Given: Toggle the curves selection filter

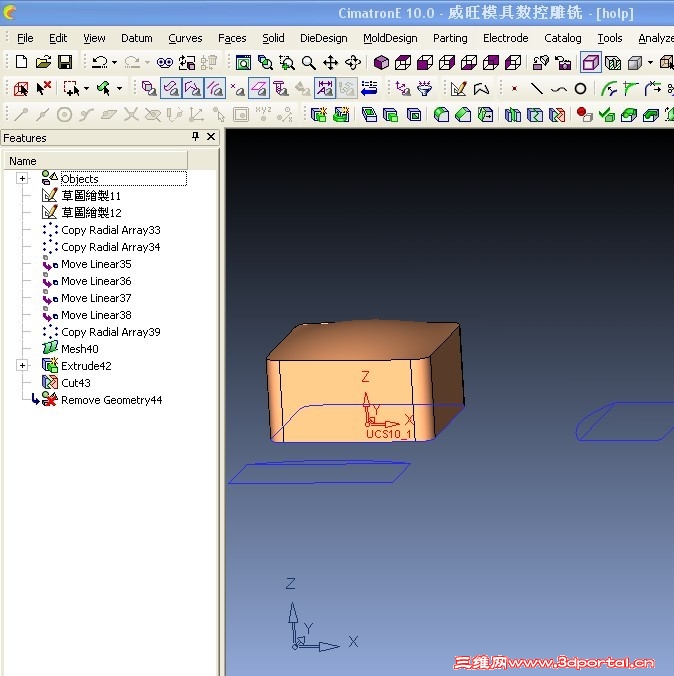Looking at the screenshot, I should 215,89.
